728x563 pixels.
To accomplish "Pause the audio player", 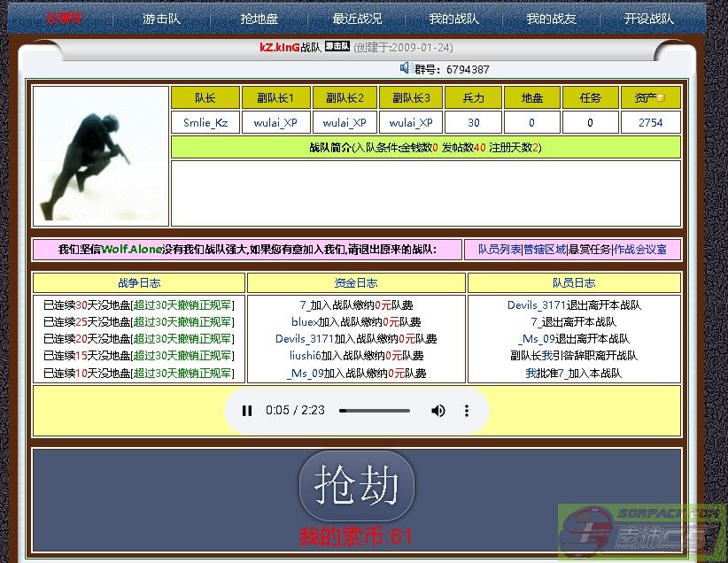I will click(x=247, y=411).
